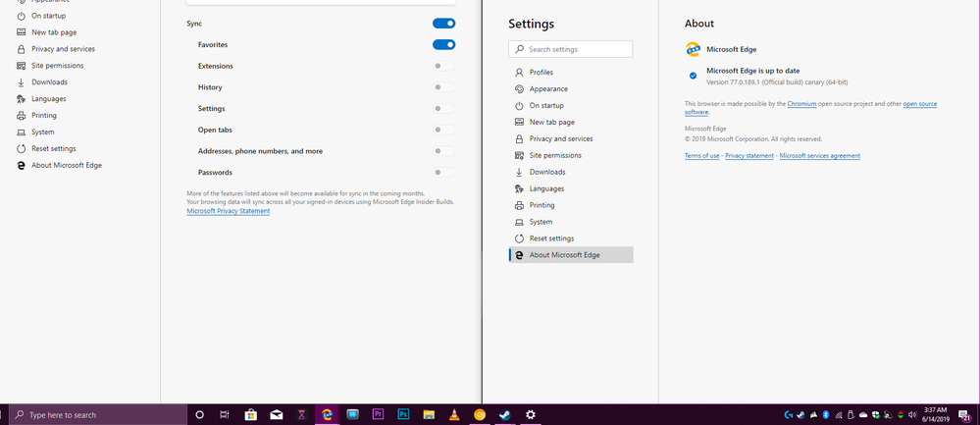The image size is (980, 425).
Task: Toggle the Extensions sync switch
Action: 443,66
